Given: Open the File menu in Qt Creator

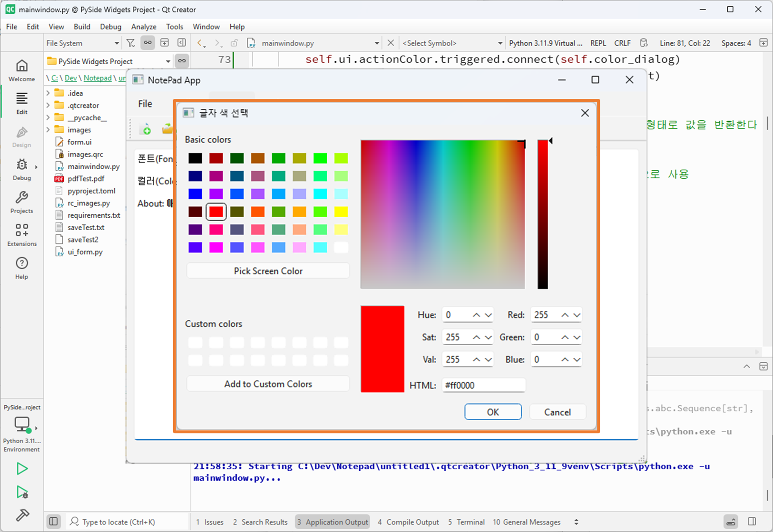Looking at the screenshot, I should [x=11, y=27].
